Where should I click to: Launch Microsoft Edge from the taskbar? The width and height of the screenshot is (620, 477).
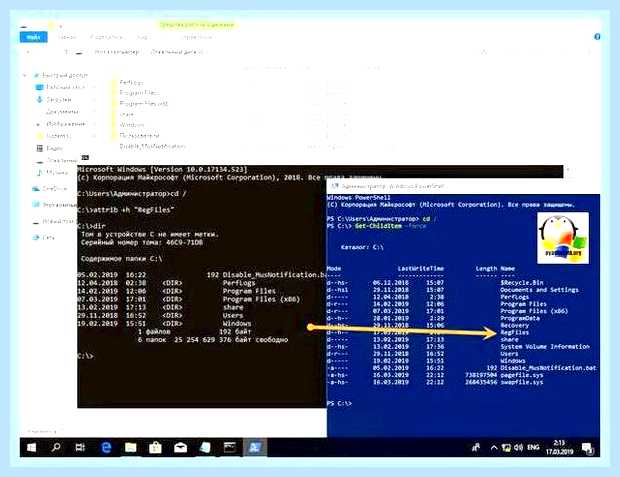[x=106, y=447]
